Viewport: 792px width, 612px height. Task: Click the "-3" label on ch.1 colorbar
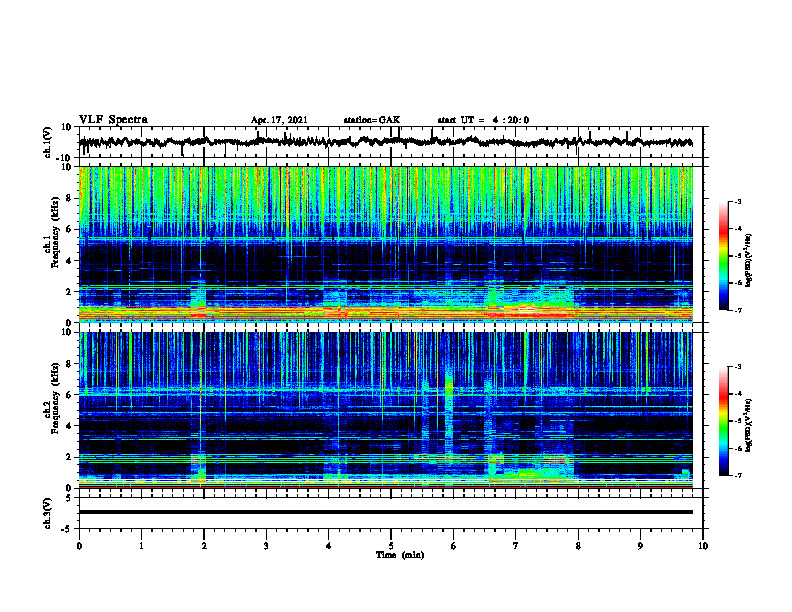738,201
